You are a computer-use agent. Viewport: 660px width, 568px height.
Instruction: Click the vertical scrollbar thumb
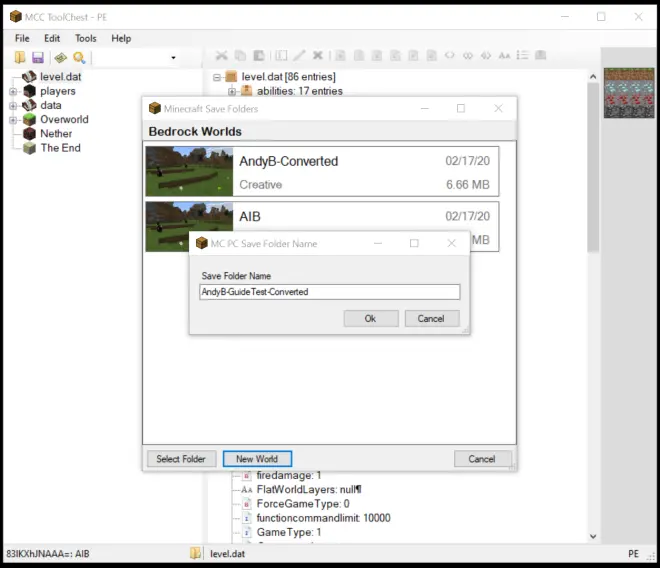tap(593, 168)
